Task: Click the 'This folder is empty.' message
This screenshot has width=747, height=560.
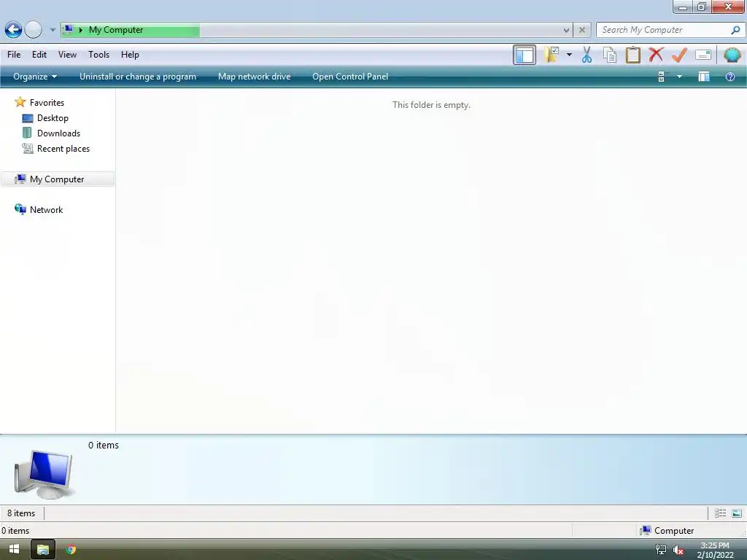Action: pyautogui.click(x=431, y=105)
